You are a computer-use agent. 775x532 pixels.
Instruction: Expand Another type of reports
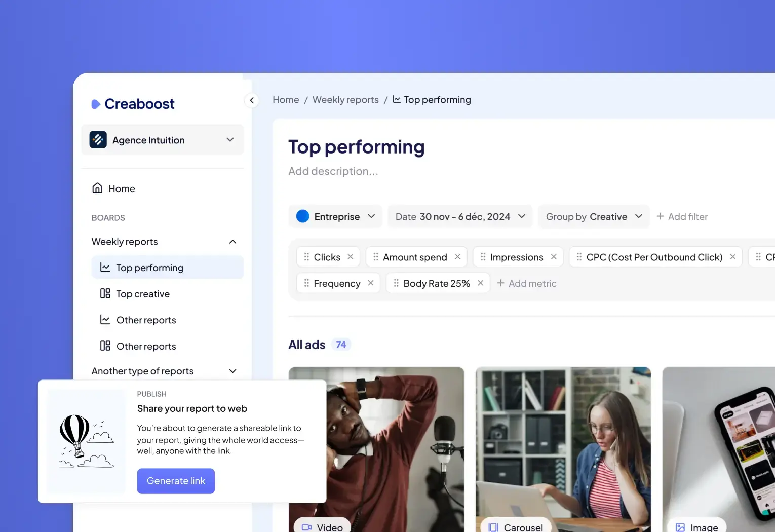(x=232, y=371)
